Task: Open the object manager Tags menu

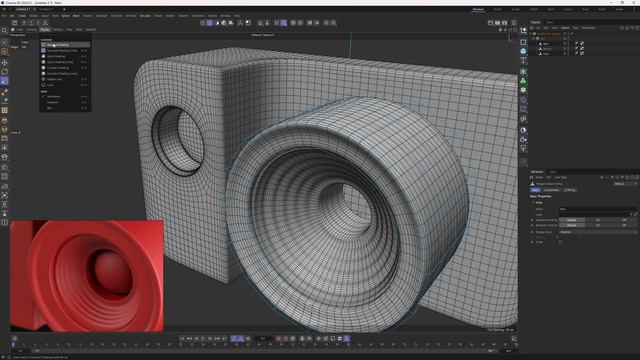Action: click(575, 28)
